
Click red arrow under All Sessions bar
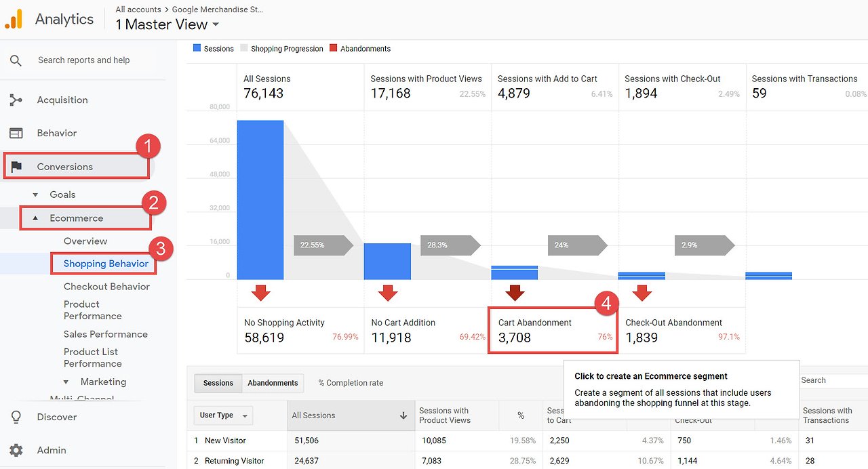pos(261,293)
